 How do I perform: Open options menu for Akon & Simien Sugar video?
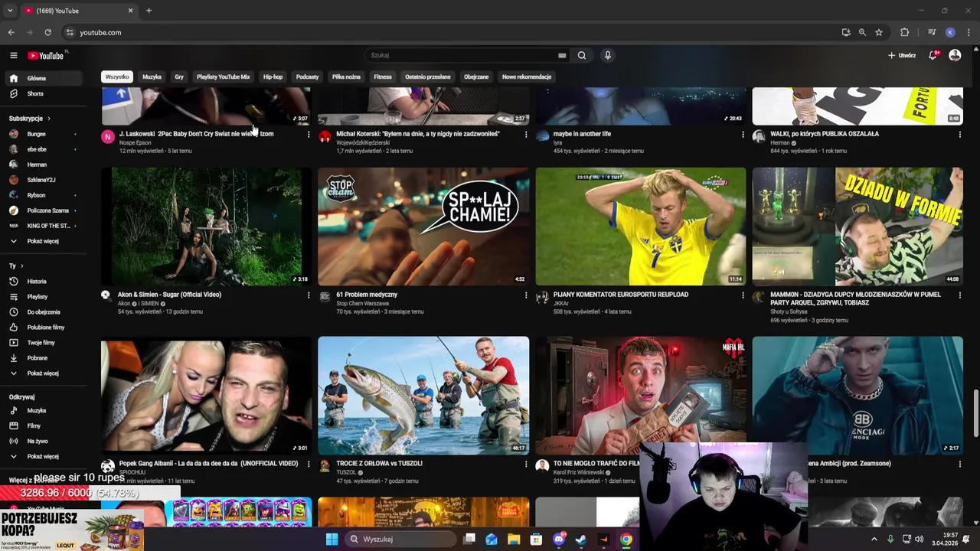click(x=309, y=295)
